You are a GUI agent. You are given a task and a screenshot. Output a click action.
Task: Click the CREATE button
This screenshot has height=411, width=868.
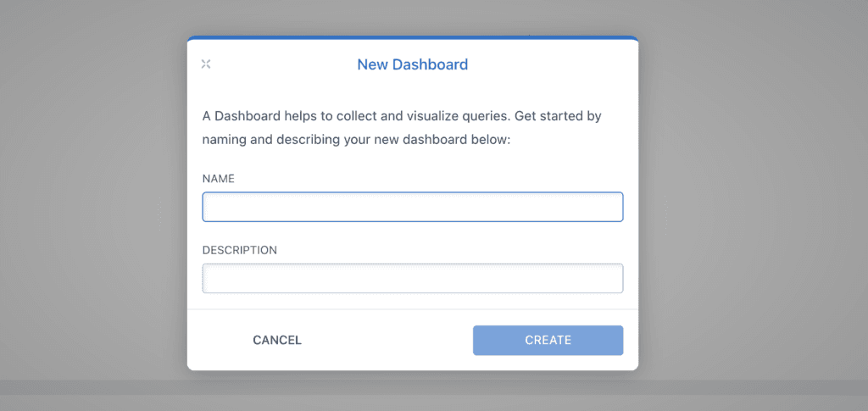click(548, 340)
